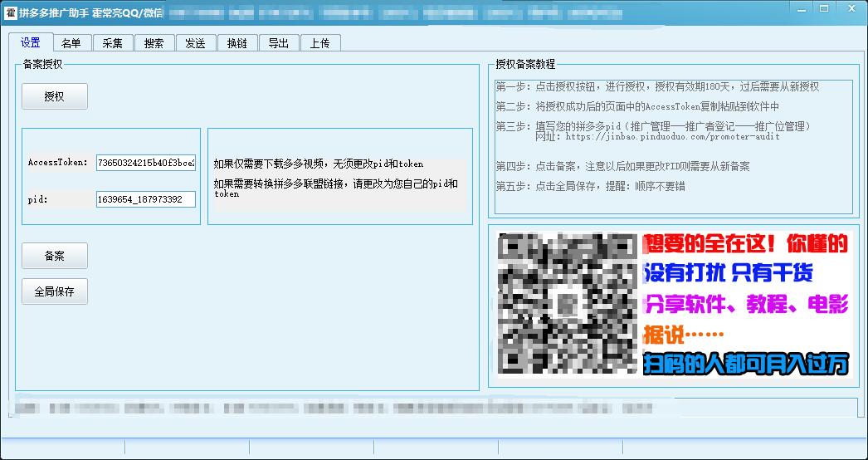Open the 名单 tab
The width and height of the screenshot is (868, 460).
pyautogui.click(x=71, y=43)
